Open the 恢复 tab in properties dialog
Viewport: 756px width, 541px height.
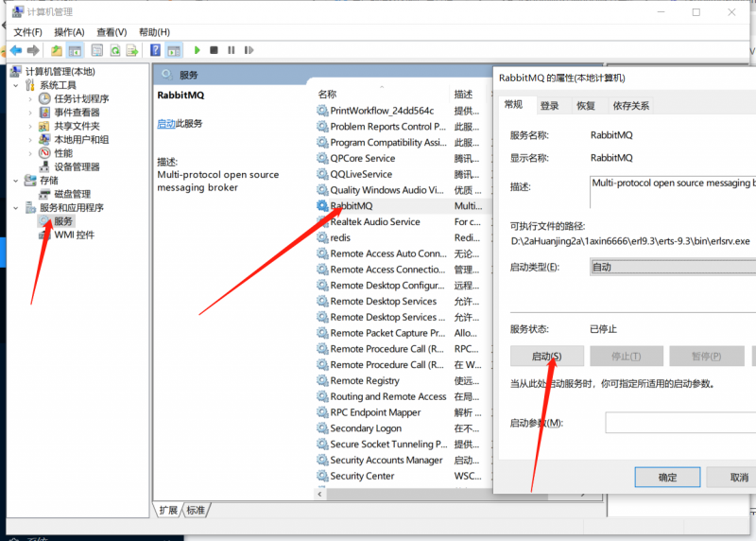(586, 106)
